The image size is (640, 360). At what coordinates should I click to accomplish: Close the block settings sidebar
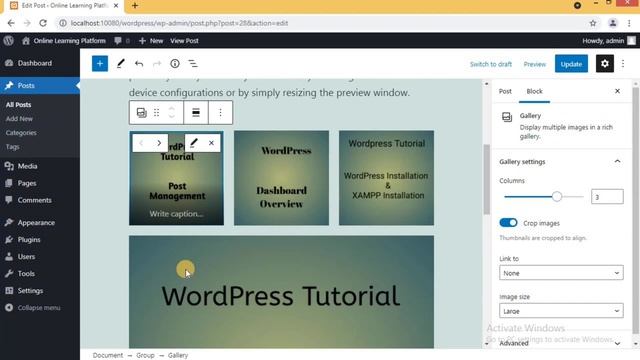coord(617,91)
